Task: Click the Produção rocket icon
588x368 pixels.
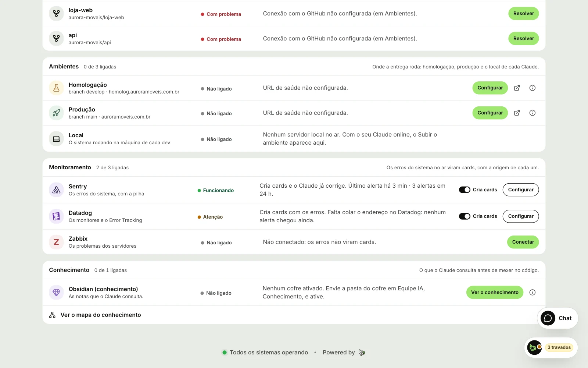Action: (56, 113)
